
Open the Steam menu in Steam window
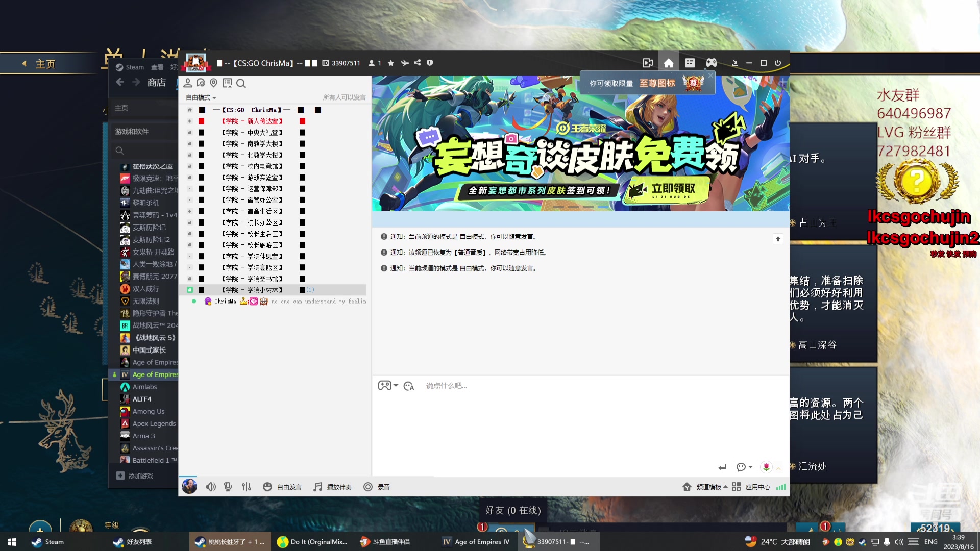(135, 67)
